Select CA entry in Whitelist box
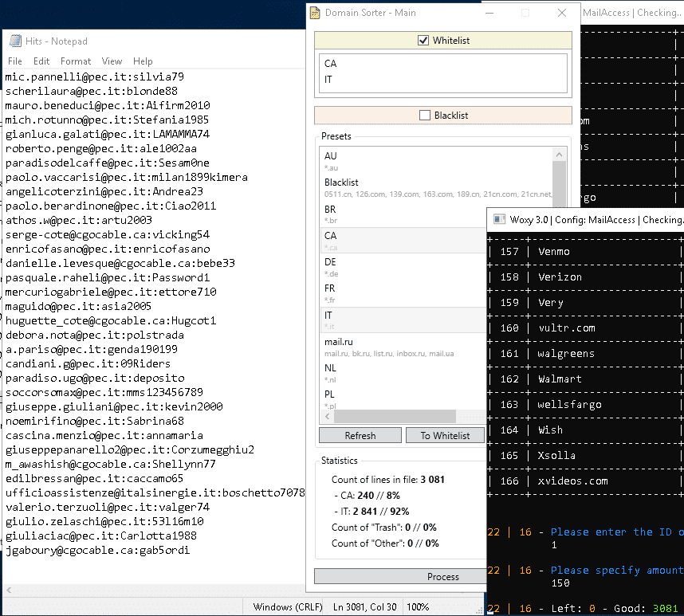The width and height of the screenshot is (684, 616). [331, 64]
